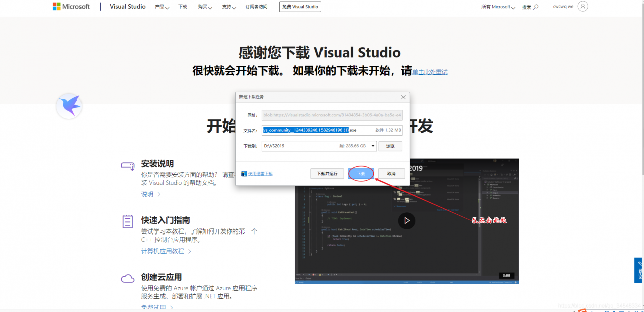Open the cwcwq we account avatar
This screenshot has height=312, width=644.
(x=583, y=7)
